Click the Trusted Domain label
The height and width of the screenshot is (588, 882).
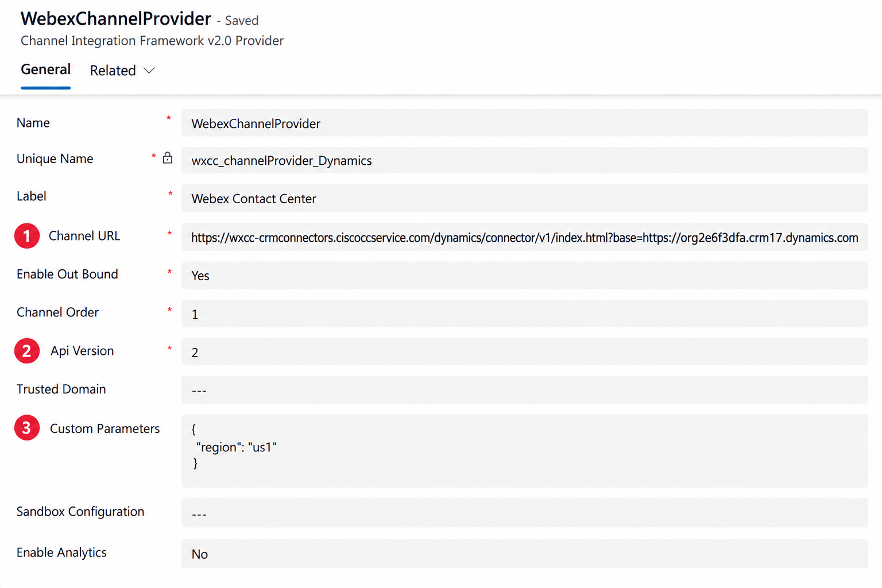point(61,389)
